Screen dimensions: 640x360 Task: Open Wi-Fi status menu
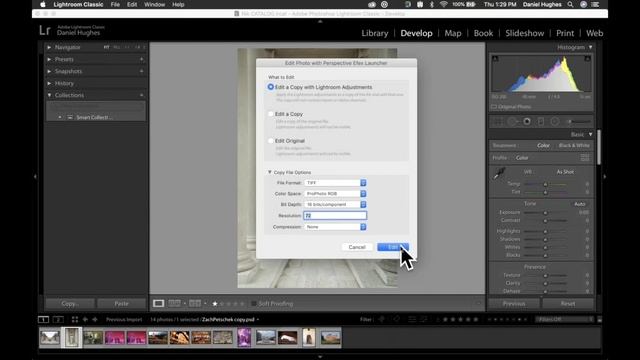[443, 4]
